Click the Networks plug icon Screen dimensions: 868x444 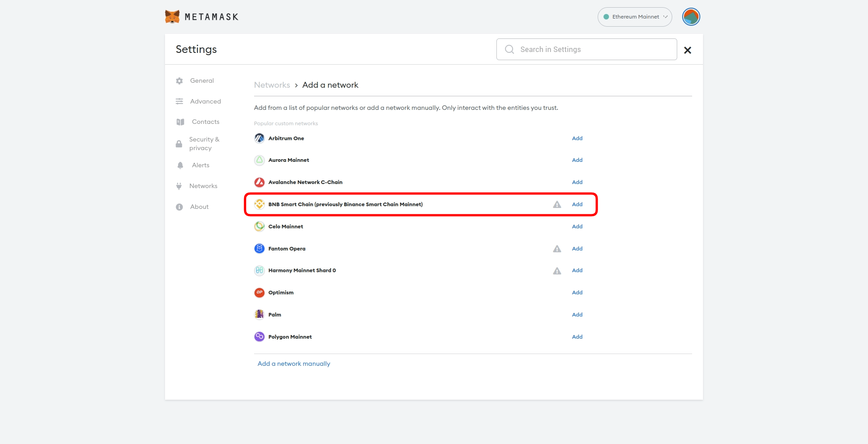[179, 186]
